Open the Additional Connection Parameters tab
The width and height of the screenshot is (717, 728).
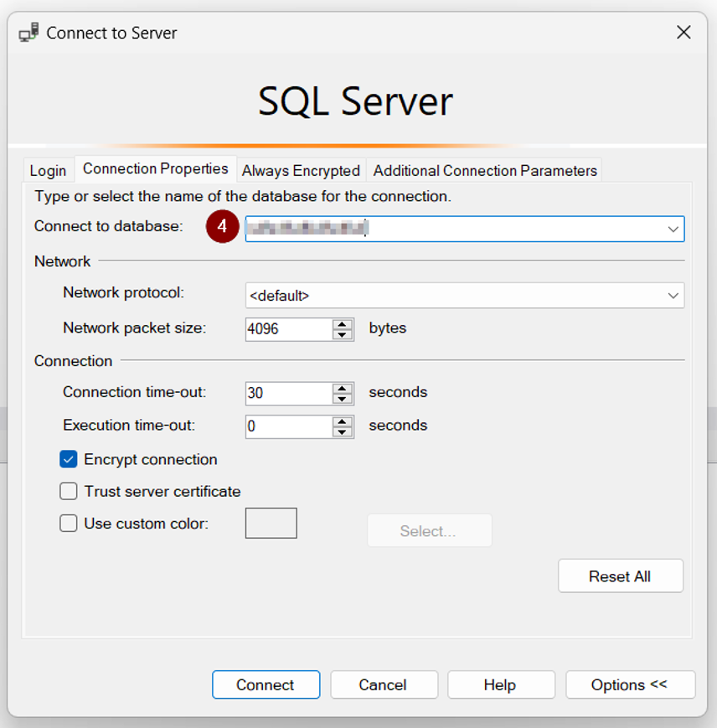485,171
